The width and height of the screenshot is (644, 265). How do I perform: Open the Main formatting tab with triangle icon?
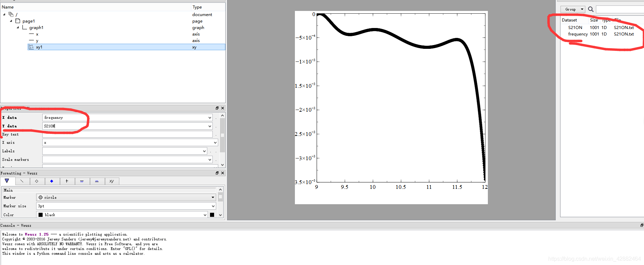coord(7,181)
